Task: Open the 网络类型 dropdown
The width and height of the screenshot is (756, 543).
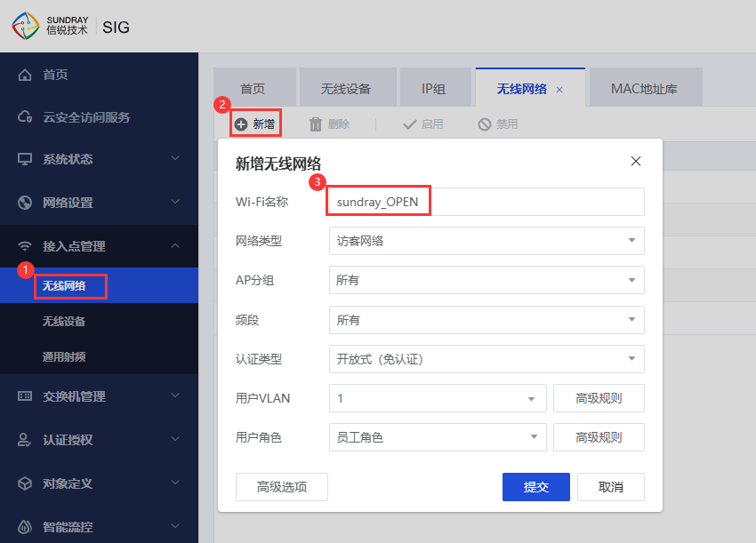Action: [487, 241]
